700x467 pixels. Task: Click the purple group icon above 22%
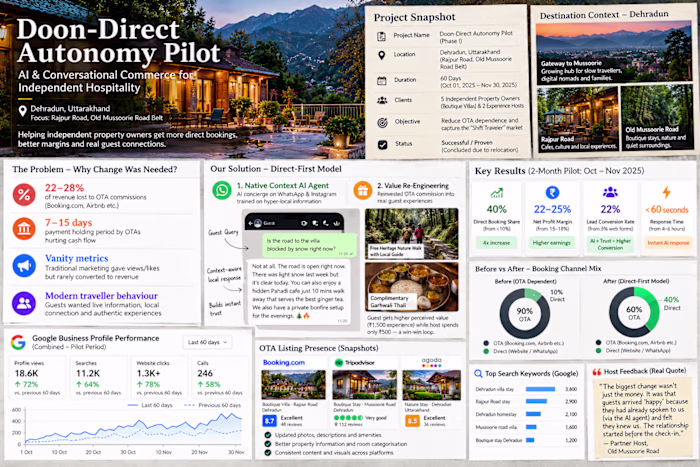pos(610,192)
